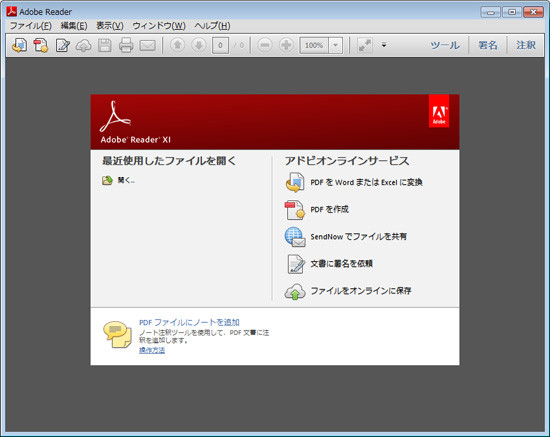The image size is (550, 437).
Task: Click the open folder icon beside 開く
Action: click(107, 180)
